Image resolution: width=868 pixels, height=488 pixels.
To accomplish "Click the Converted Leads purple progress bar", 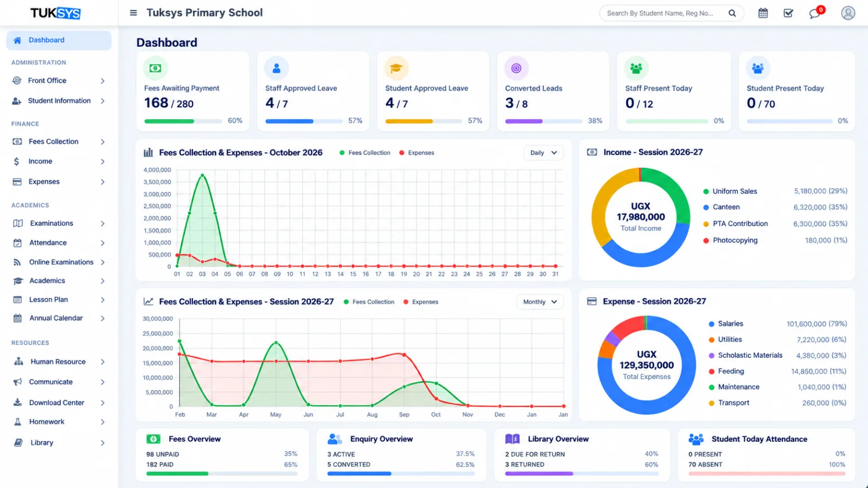I will [x=544, y=121].
